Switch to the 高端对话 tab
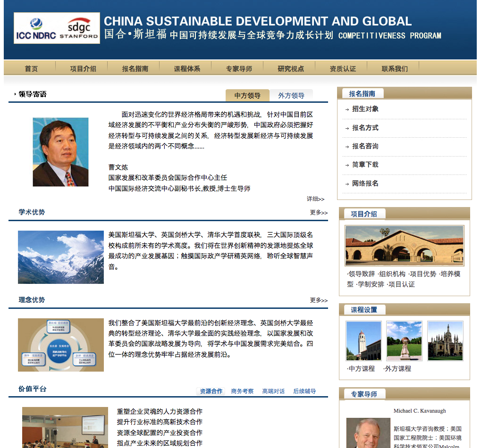Screen dimensions: 481x448 click(x=273, y=391)
